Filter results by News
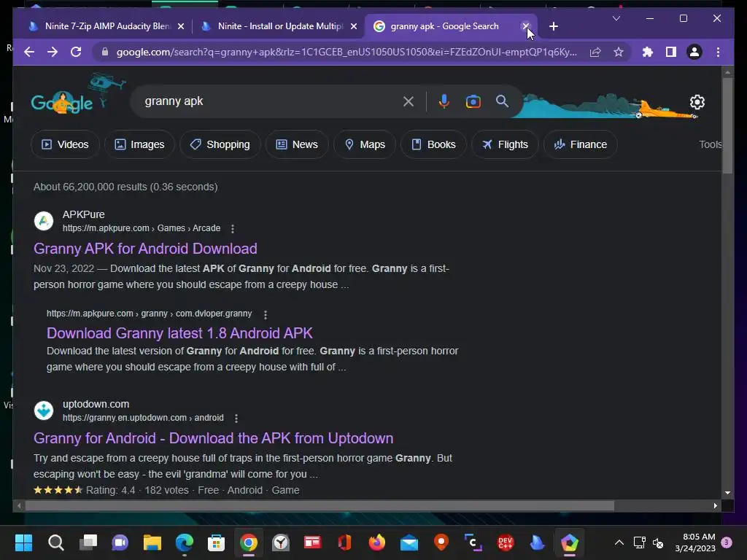The image size is (747, 560). (297, 144)
